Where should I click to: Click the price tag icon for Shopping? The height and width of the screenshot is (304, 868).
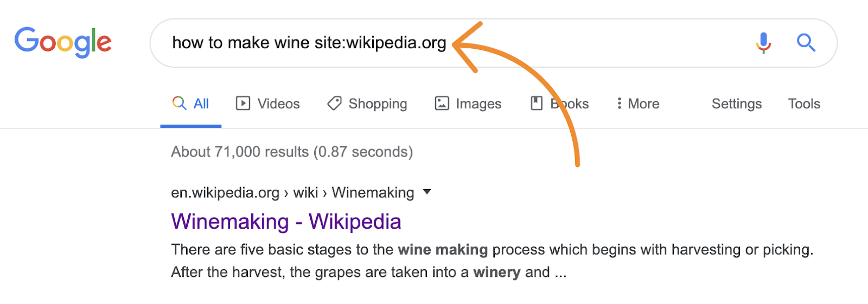(x=334, y=103)
